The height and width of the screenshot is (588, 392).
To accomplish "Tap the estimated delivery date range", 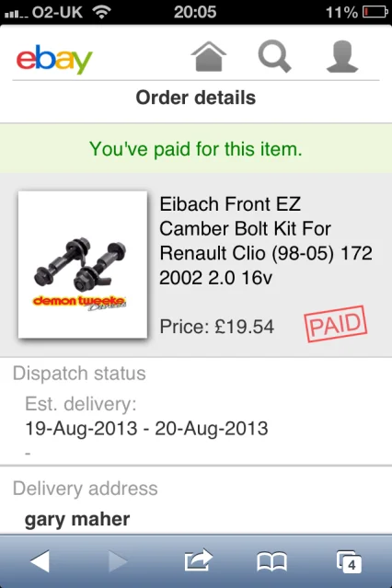I will pyautogui.click(x=146, y=428).
